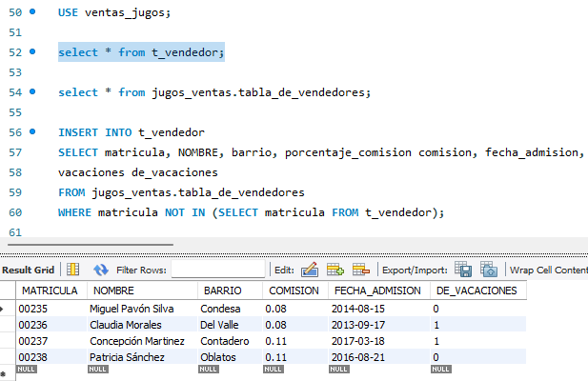Select DE_VACACIONES value for Claudia Morales

(x=478, y=325)
